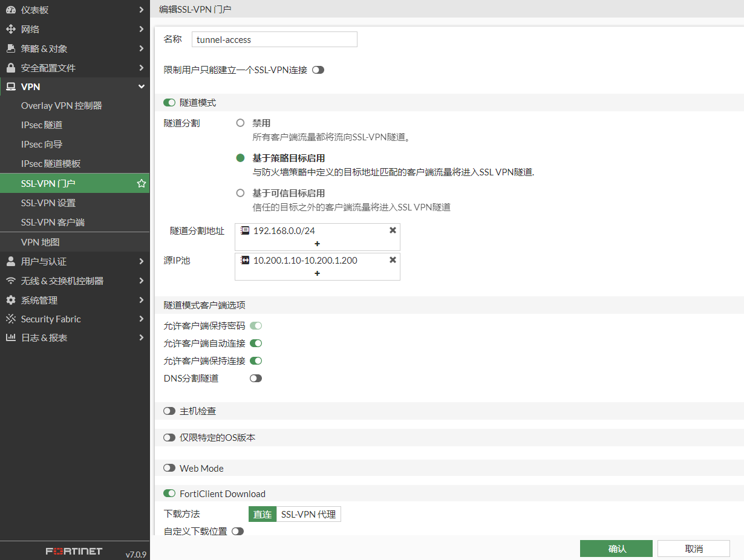Image resolution: width=744 pixels, height=560 pixels.
Task: Add a split tunneling address with plus
Action: click(x=317, y=244)
